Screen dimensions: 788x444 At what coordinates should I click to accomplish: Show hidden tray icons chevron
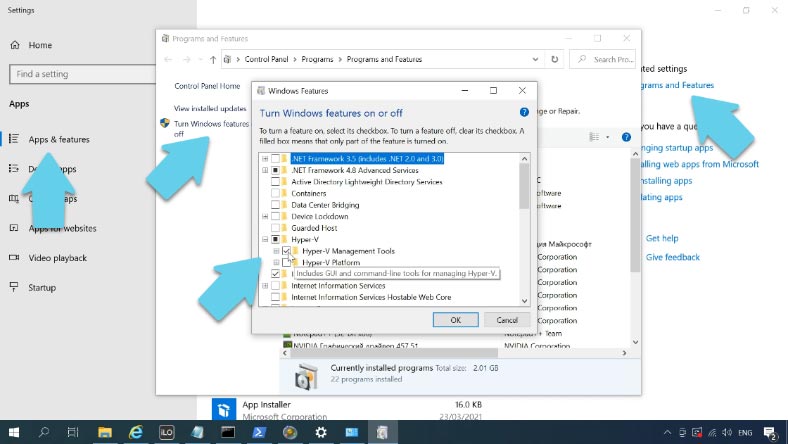click(x=667, y=432)
